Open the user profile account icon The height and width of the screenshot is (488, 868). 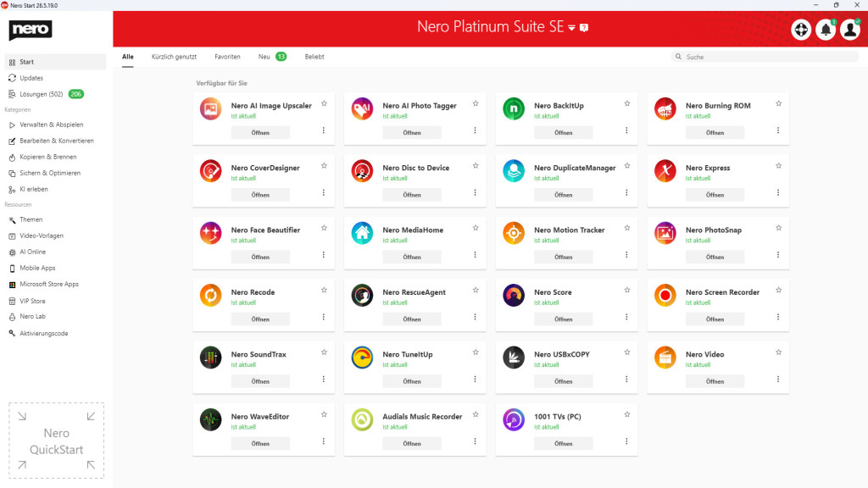pyautogui.click(x=850, y=29)
